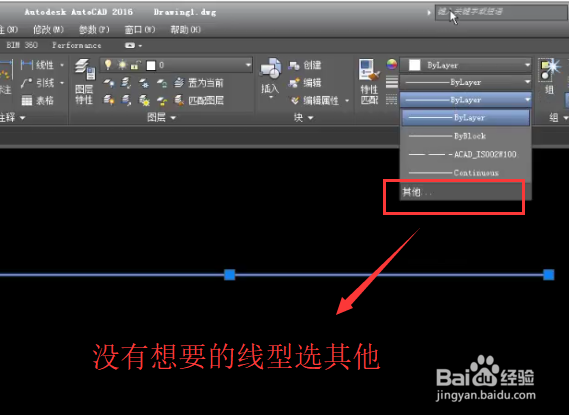Open the 图层特性 layer properties manager

[84, 82]
